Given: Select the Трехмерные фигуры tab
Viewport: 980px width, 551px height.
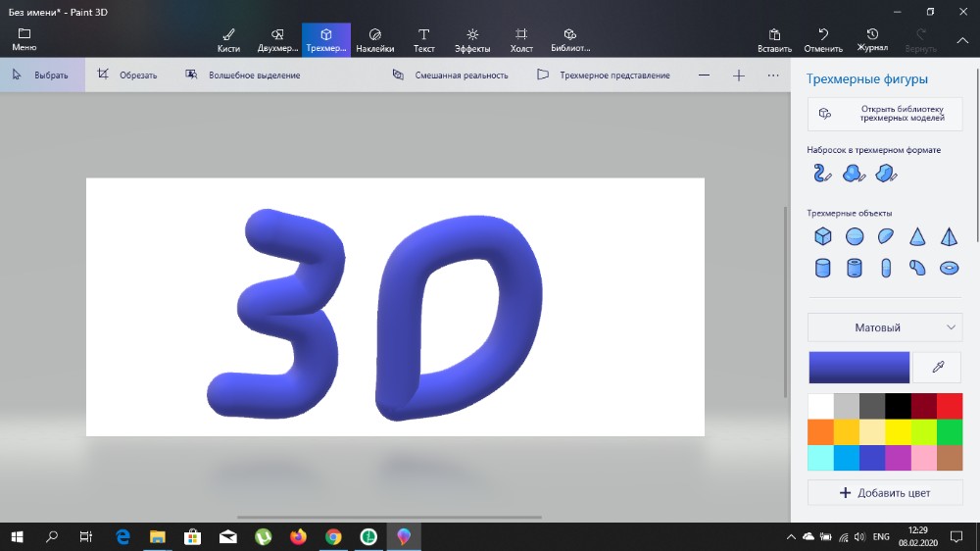Looking at the screenshot, I should (x=326, y=40).
